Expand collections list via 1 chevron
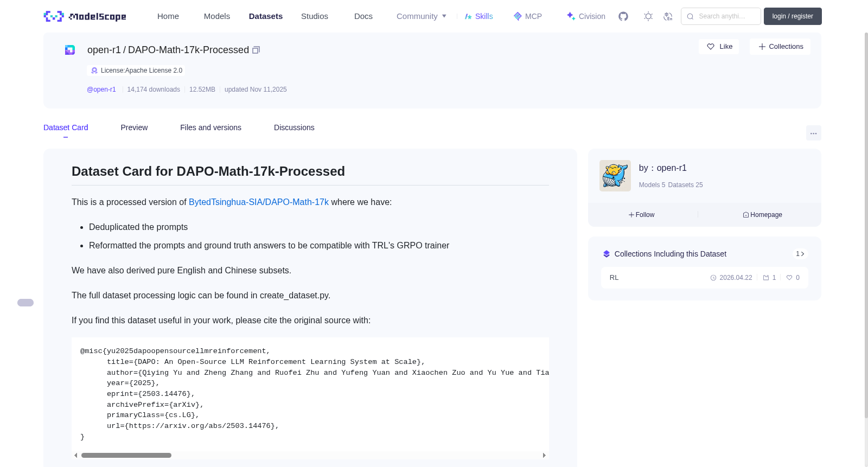The width and height of the screenshot is (868, 467). click(800, 254)
